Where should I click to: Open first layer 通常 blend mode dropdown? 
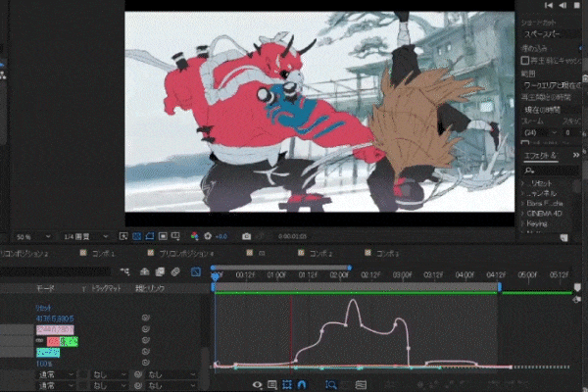point(56,374)
